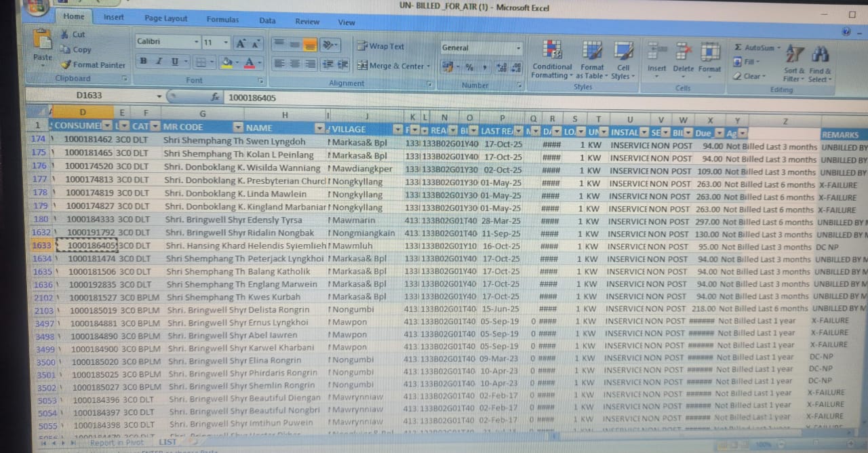Viewport: 868px width, 453px height.
Task: Click the Accounting Number Format icon
Action: (x=448, y=66)
